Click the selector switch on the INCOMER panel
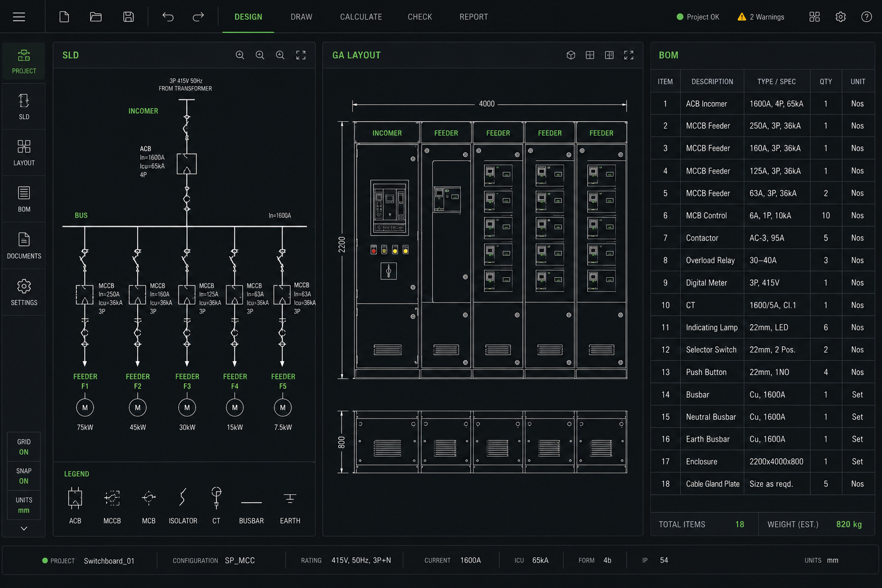The width and height of the screenshot is (882, 588). [x=389, y=270]
